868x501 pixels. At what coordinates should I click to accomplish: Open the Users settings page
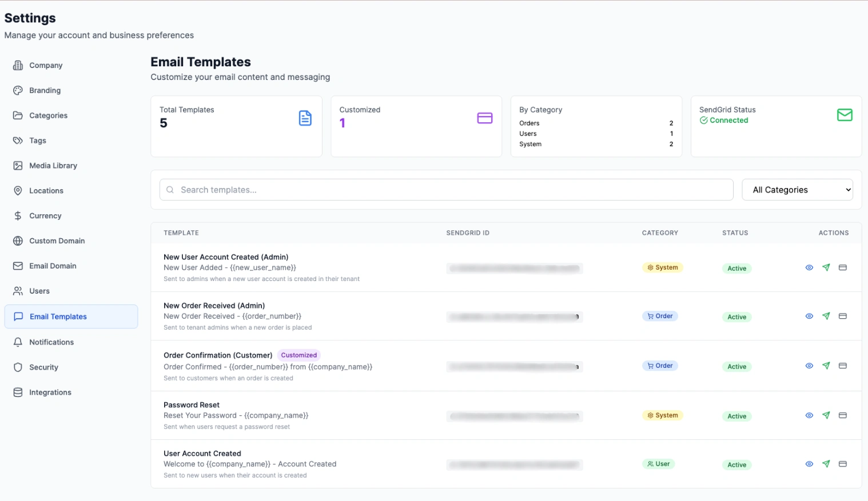[39, 291]
